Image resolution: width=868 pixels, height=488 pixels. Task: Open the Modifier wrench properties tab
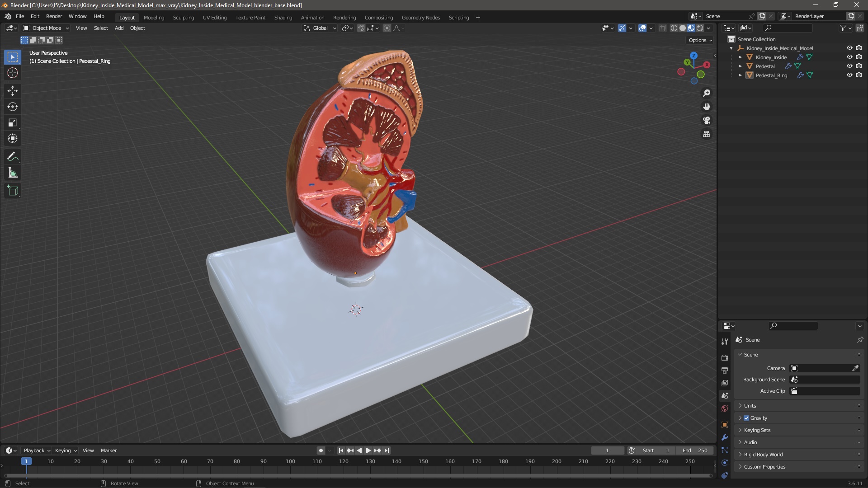[725, 437]
